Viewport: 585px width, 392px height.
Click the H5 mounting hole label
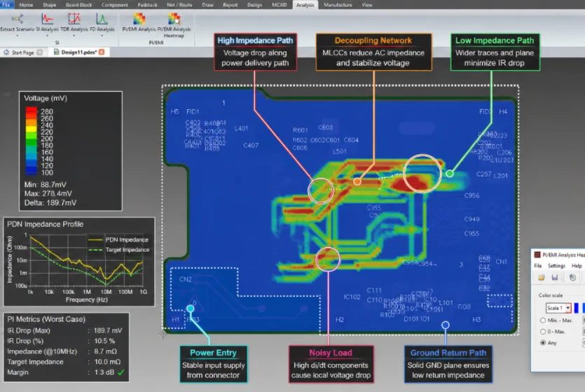[174, 111]
